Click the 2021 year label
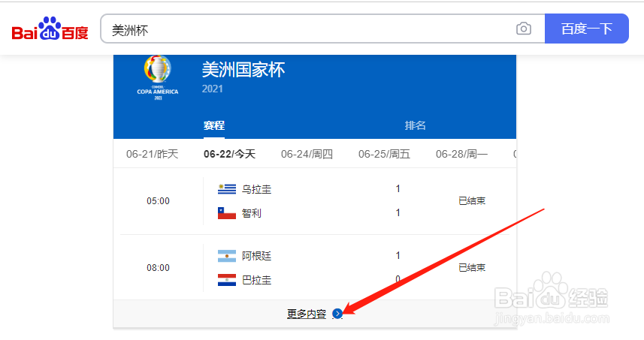The height and width of the screenshot is (340, 644). (213, 89)
